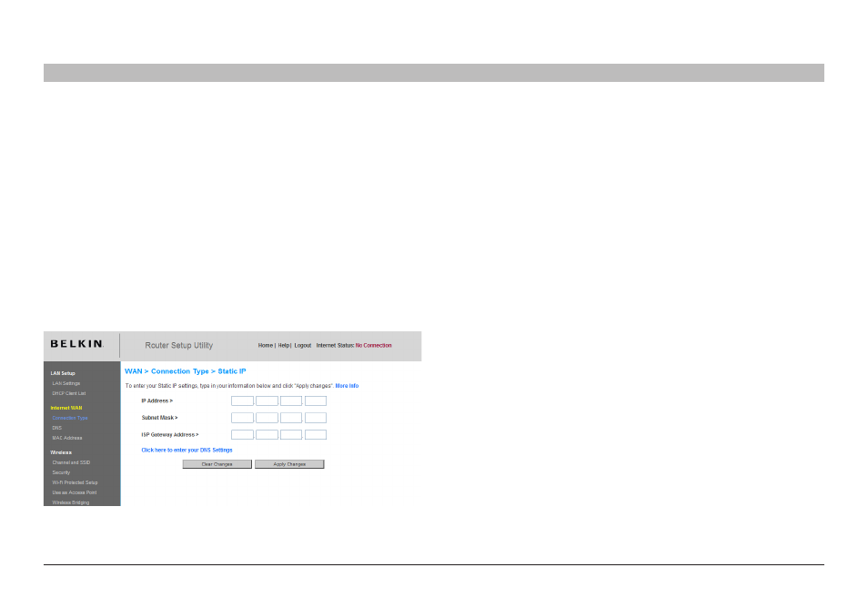Click the LAN Setup heading

coord(63,373)
